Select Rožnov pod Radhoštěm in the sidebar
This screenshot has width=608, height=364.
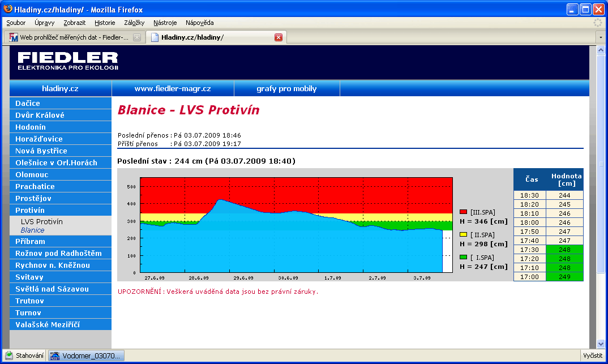pos(61,254)
